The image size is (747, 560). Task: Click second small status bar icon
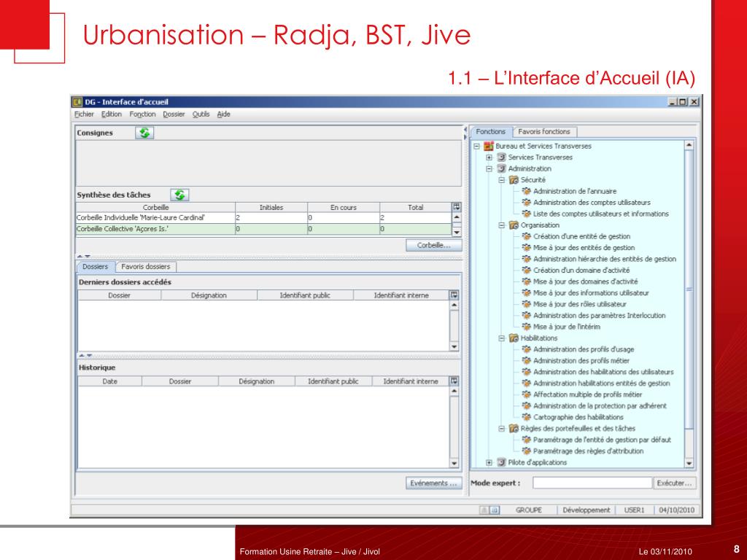coord(495,510)
